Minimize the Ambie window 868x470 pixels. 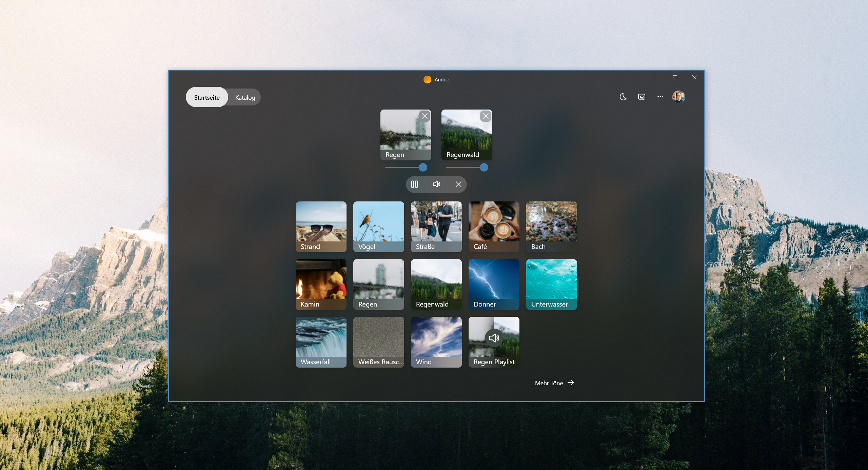pyautogui.click(x=656, y=77)
